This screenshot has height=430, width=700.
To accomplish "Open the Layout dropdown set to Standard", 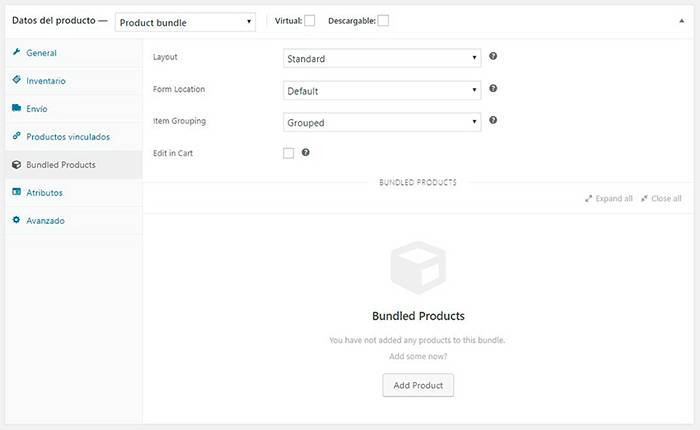I will click(x=382, y=58).
